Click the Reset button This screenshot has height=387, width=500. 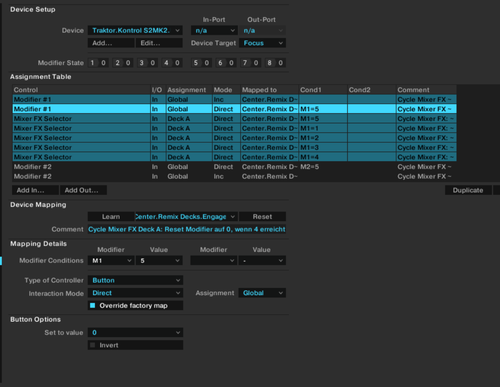click(x=262, y=217)
